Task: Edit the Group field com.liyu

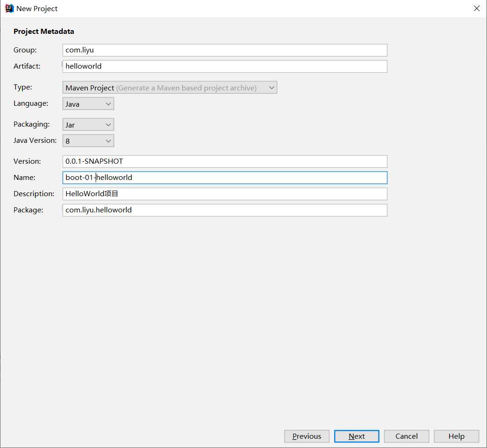Action: click(225, 50)
